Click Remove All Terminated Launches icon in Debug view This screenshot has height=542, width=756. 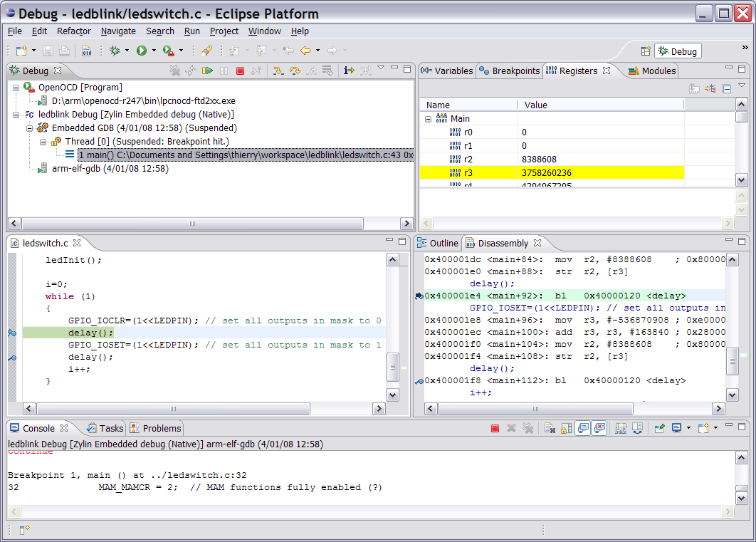coord(174,71)
